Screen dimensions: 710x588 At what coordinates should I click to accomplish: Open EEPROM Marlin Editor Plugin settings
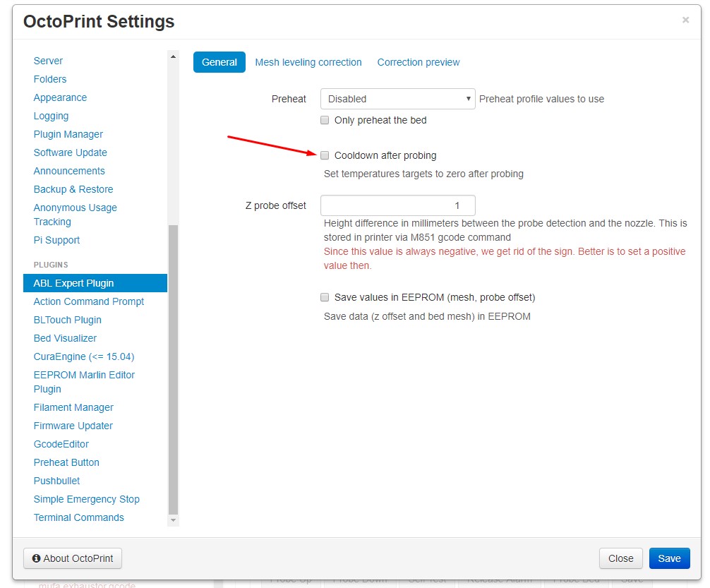[84, 382]
